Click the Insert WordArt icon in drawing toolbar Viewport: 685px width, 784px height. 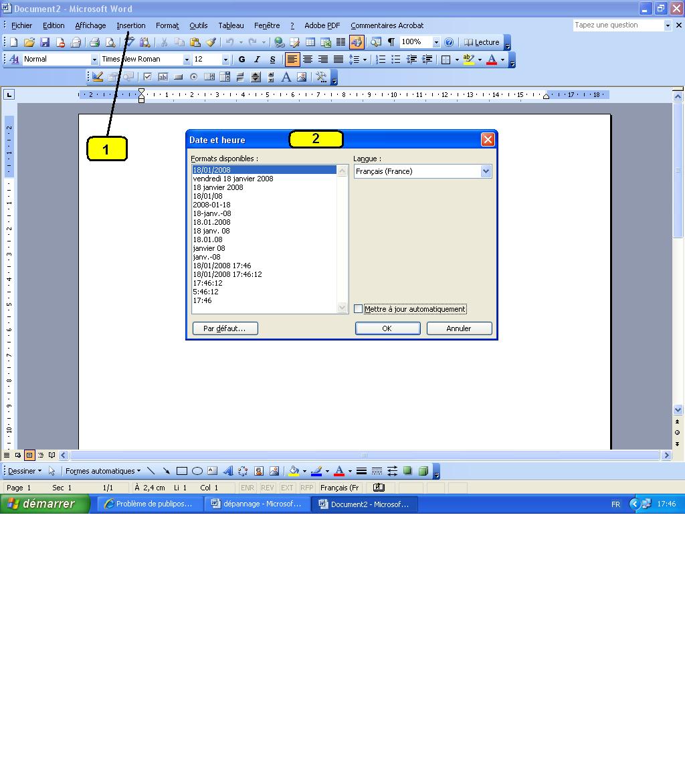pyautogui.click(x=227, y=471)
